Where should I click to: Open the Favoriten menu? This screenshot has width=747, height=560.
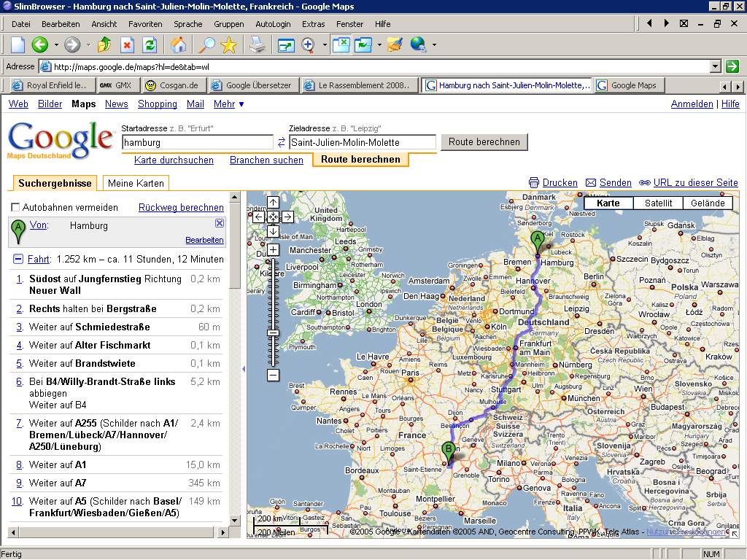145,24
